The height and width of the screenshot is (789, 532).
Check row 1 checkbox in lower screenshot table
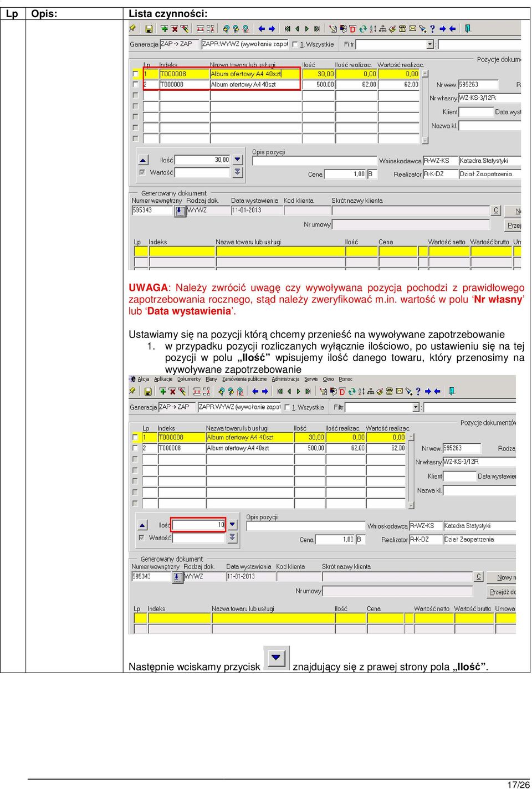pos(135,437)
